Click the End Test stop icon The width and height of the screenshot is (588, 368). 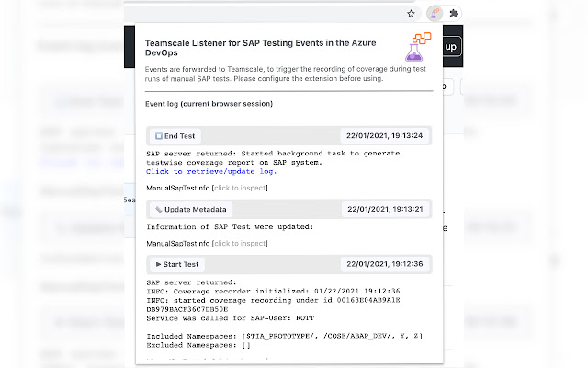tap(159, 136)
